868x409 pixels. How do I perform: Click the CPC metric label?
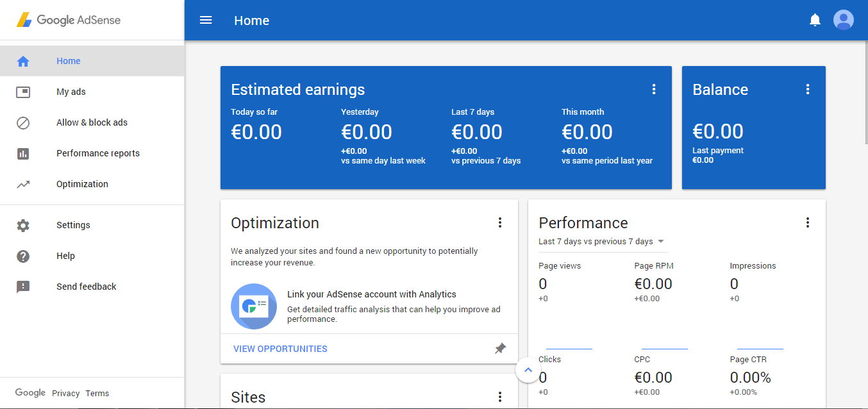pos(642,360)
